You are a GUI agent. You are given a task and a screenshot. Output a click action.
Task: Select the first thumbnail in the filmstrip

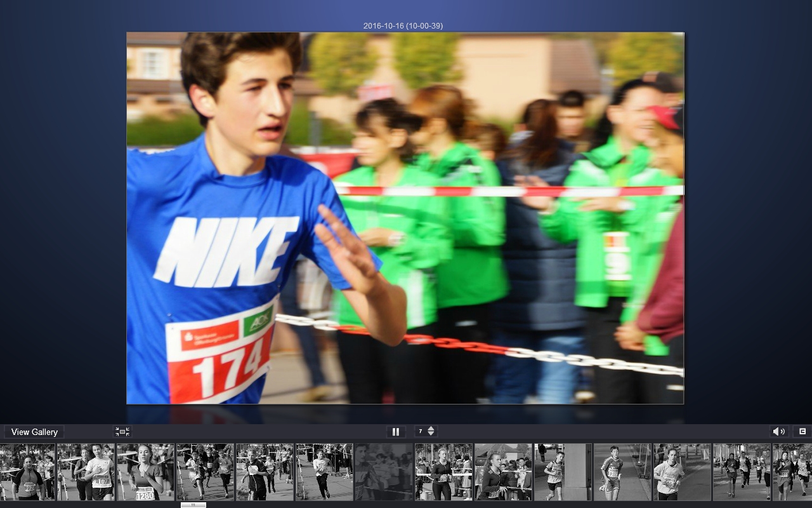pos(27,472)
